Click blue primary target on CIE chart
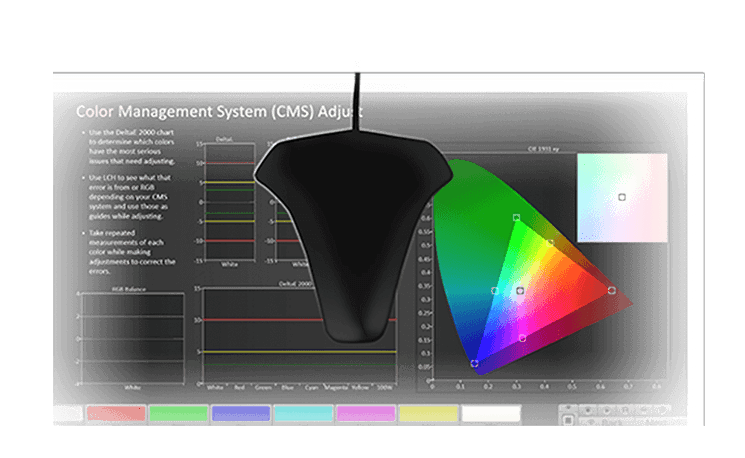This screenshot has height=458, width=745. click(474, 363)
